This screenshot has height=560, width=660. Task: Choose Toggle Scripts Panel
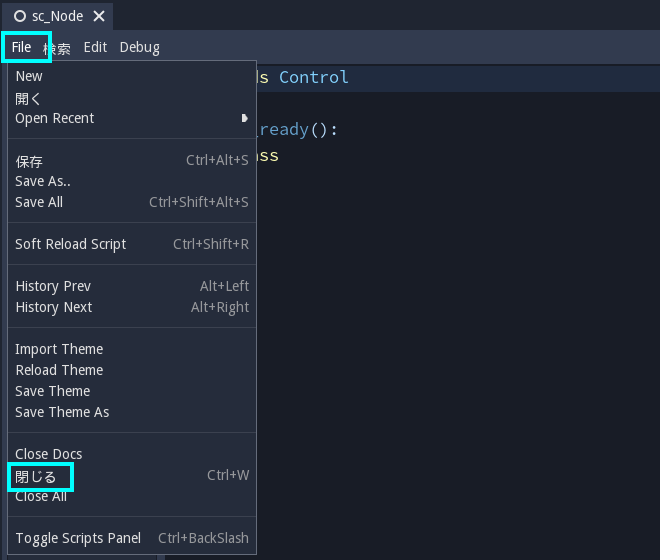pos(132,538)
